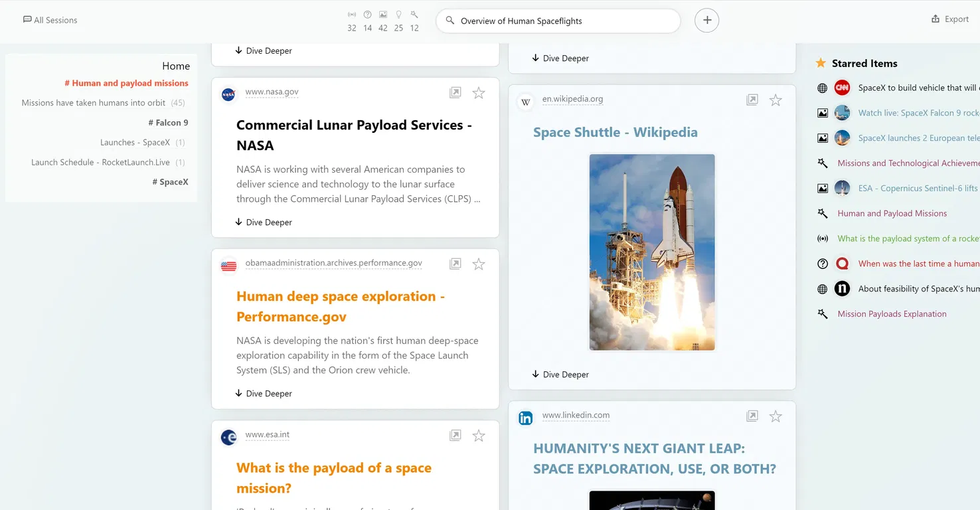The width and height of the screenshot is (980, 510).
Task: Click the Export button
Action: pos(950,19)
